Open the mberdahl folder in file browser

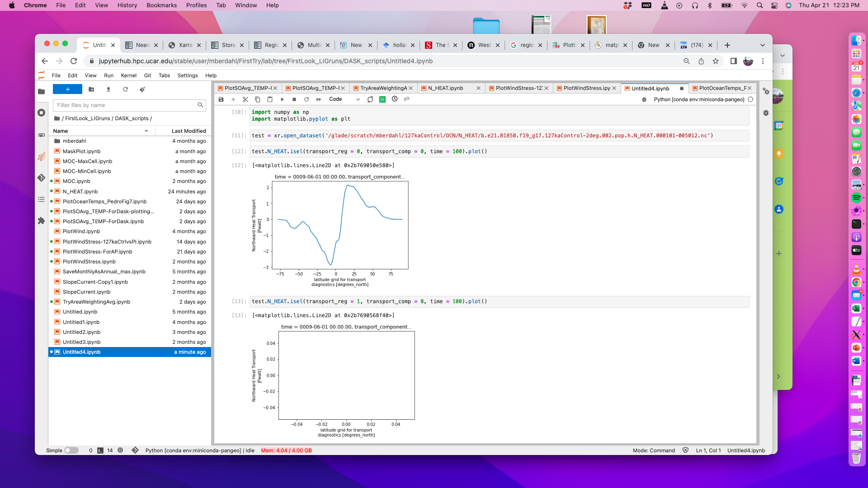point(130,141)
